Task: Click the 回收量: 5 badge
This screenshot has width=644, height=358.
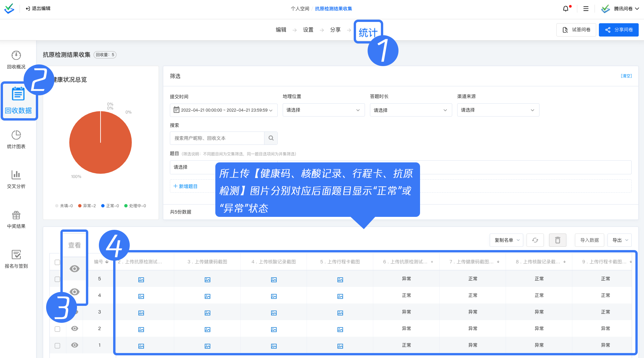Action: point(105,55)
